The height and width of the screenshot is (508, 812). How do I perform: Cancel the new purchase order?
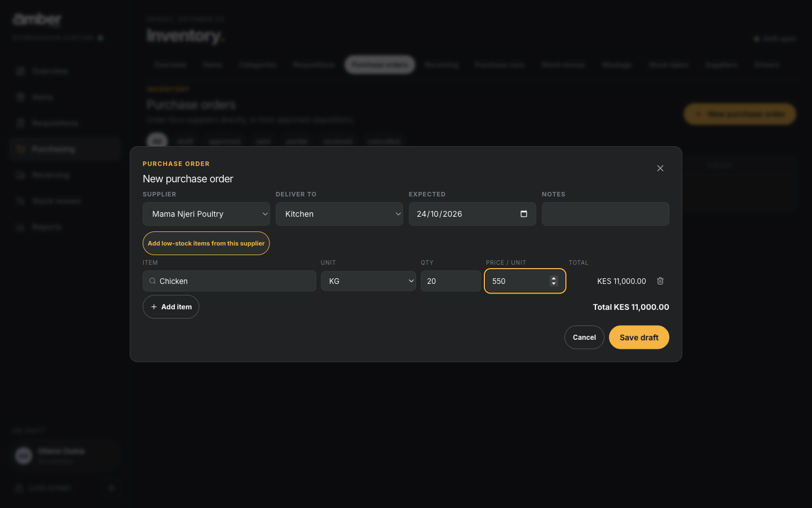(x=584, y=338)
